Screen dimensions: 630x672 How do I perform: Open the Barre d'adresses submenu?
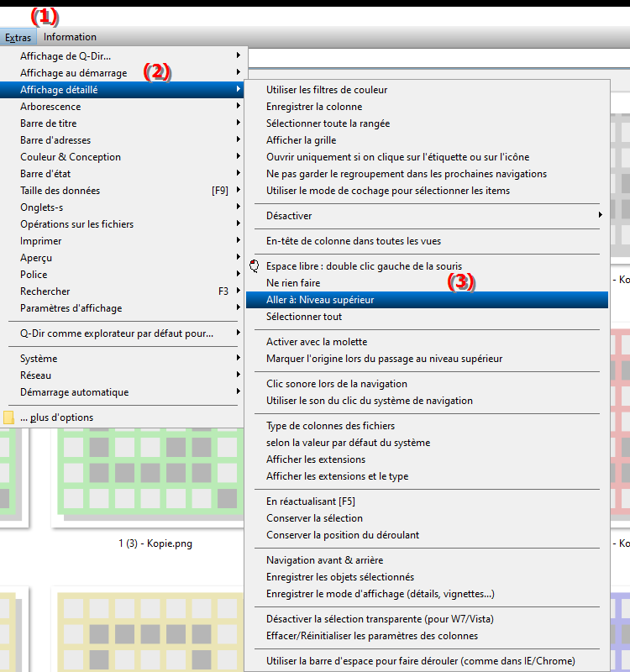point(55,140)
